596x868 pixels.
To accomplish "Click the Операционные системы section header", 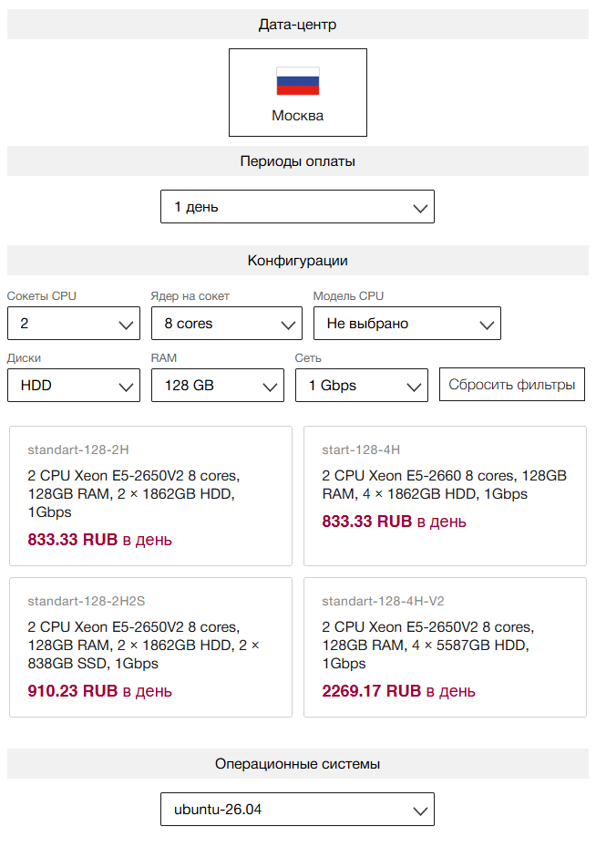I will [x=298, y=764].
